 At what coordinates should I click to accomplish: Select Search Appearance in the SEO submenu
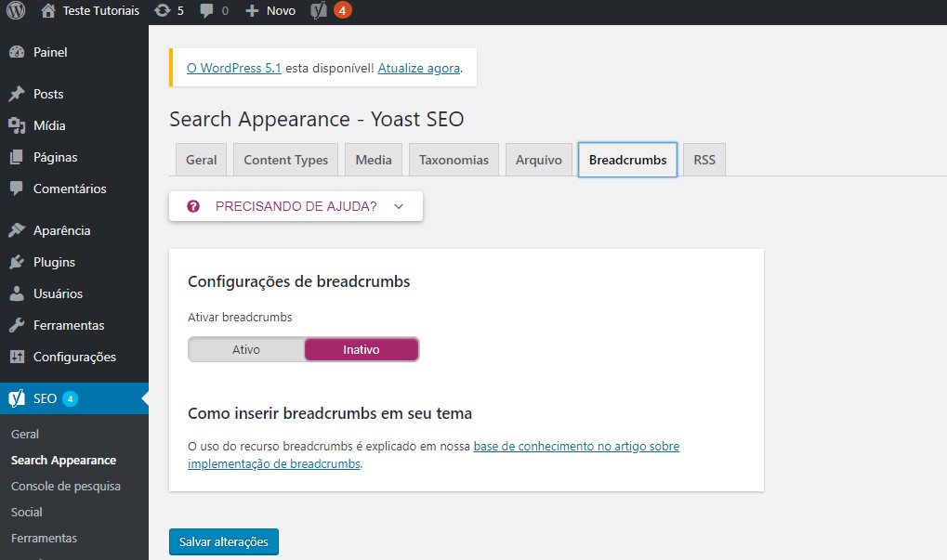click(63, 460)
